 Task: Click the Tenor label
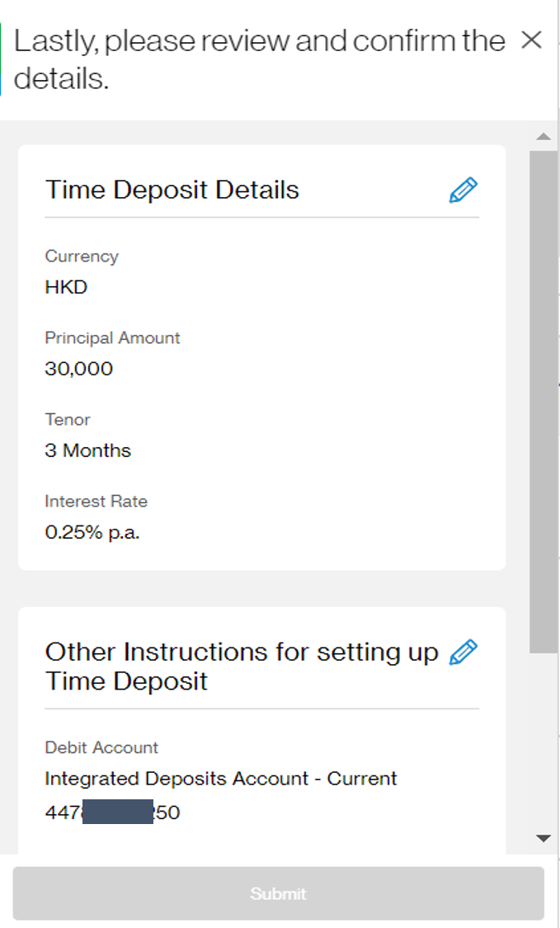[68, 419]
